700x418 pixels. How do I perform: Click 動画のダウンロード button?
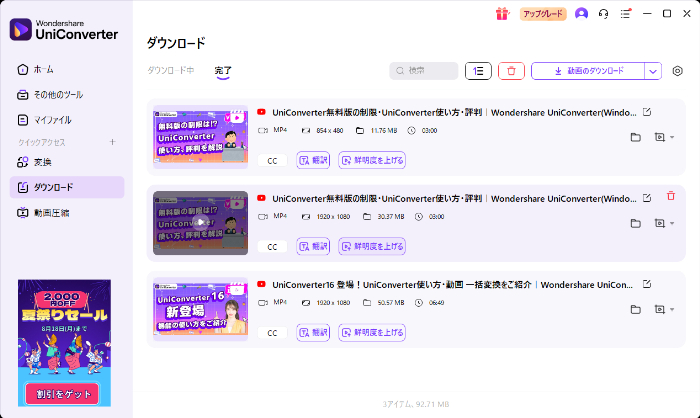click(588, 71)
